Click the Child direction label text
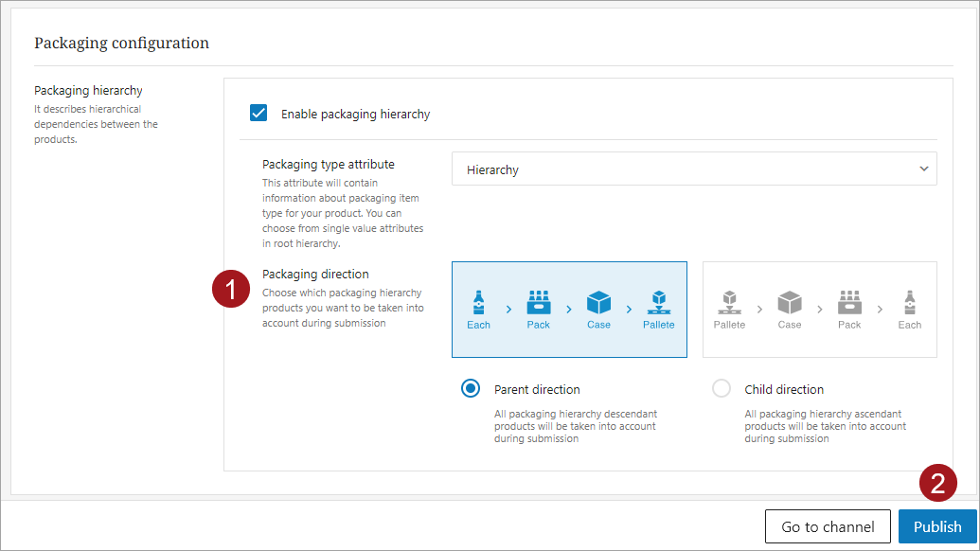 point(784,389)
